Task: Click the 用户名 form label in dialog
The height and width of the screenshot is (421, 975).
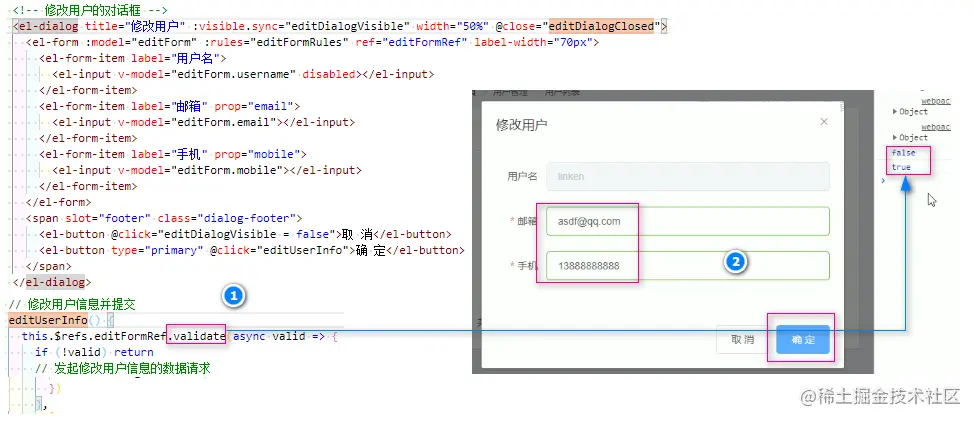Action: pyautogui.click(x=522, y=177)
